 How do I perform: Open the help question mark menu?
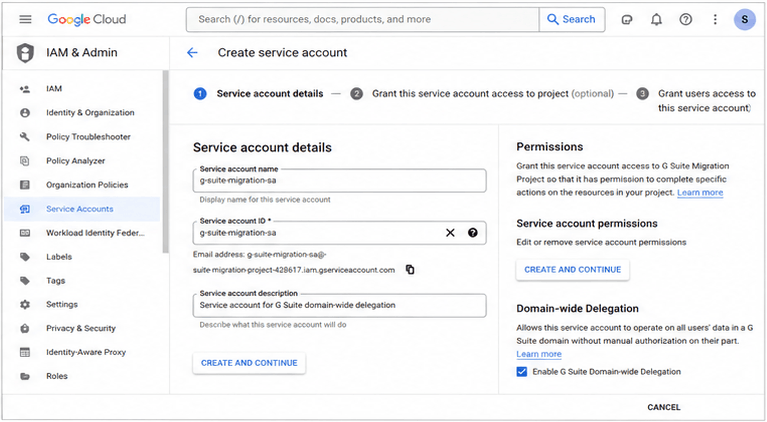[x=686, y=20]
